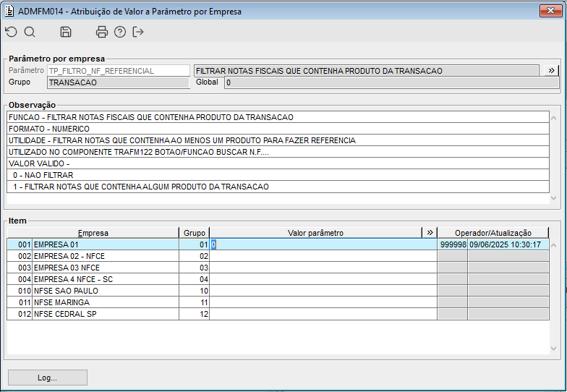Close the ADMFM014 window
This screenshot has height=392, width=567.
551,10
